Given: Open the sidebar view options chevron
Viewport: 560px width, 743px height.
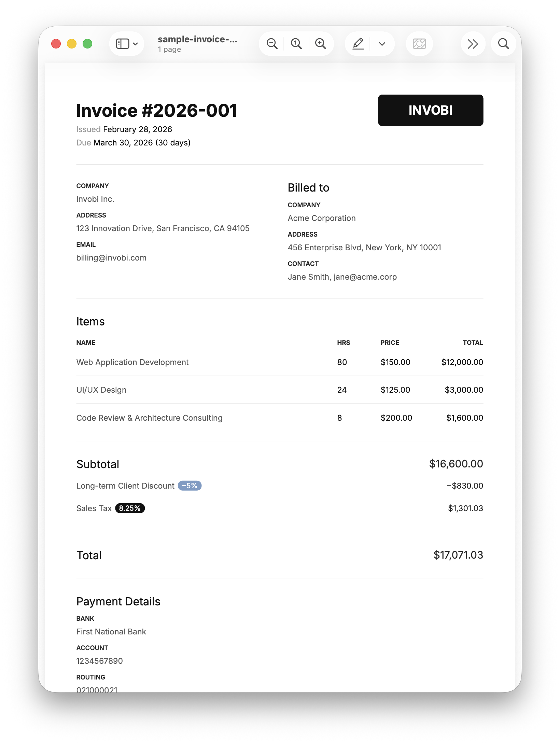Looking at the screenshot, I should (x=136, y=44).
